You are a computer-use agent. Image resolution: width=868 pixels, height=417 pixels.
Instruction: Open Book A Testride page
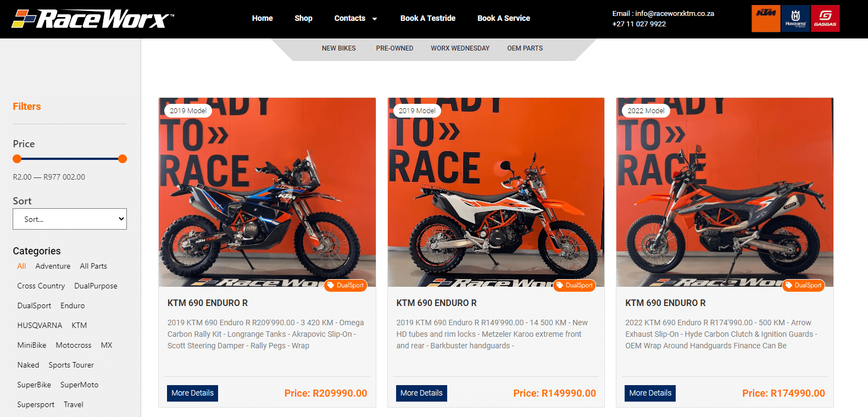pos(427,19)
